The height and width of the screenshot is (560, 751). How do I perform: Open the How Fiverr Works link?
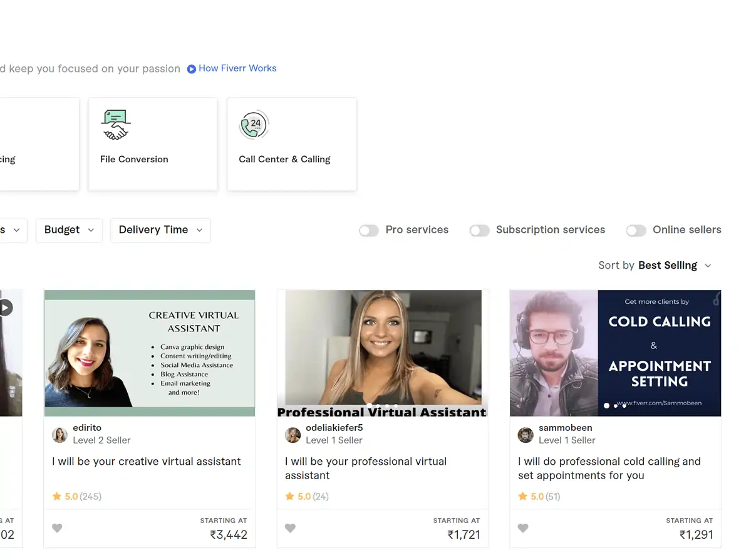click(x=237, y=68)
